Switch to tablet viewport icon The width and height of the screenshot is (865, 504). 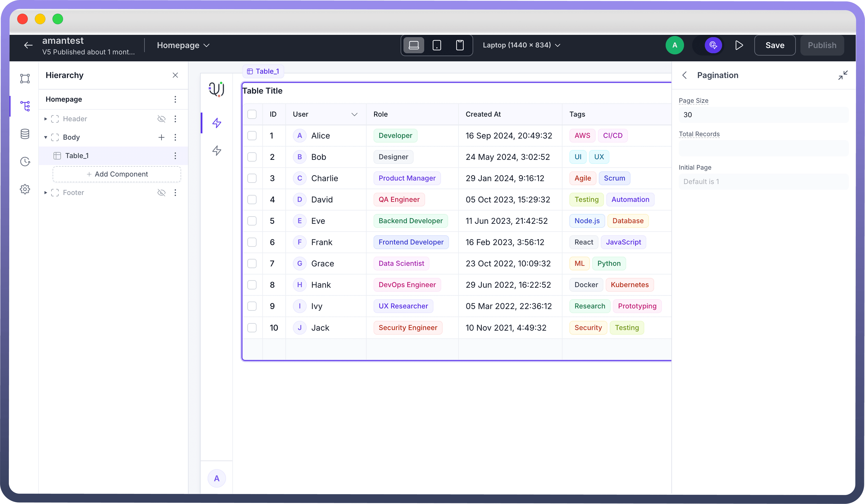pyautogui.click(x=437, y=45)
